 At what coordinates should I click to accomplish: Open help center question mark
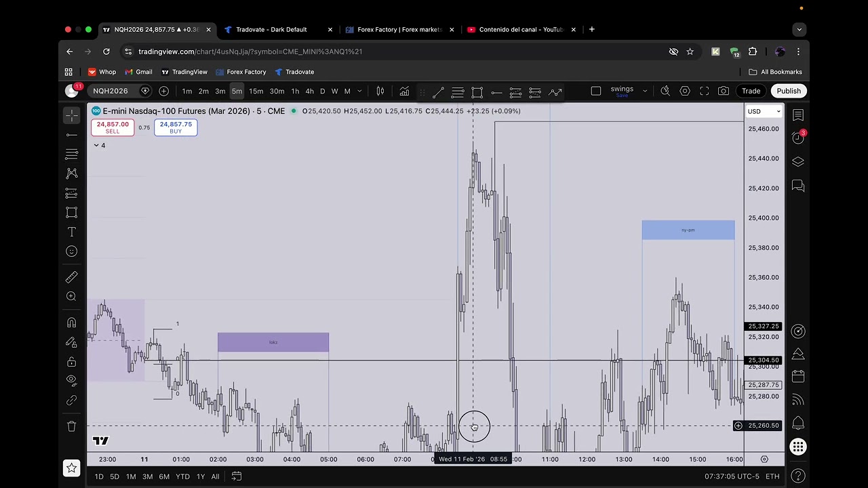798,476
